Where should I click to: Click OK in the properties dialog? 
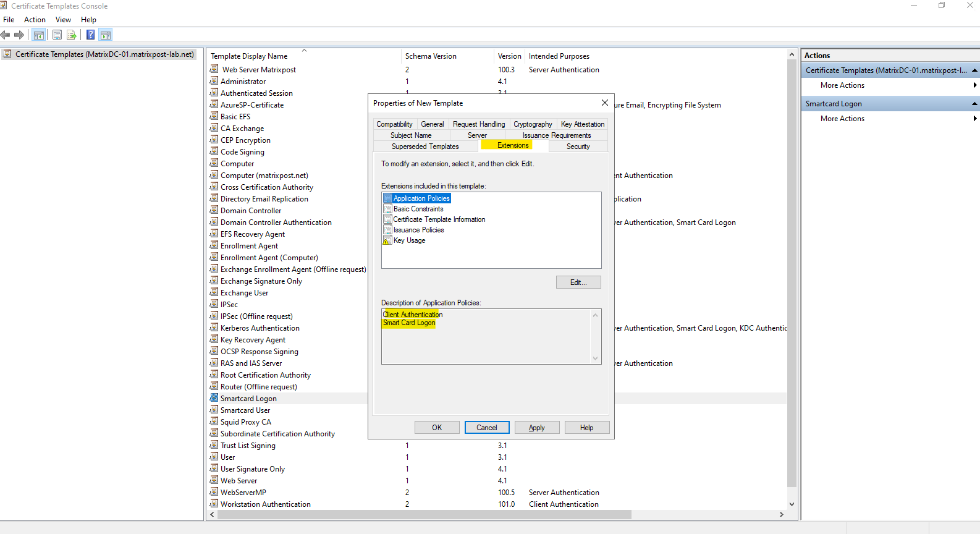pyautogui.click(x=437, y=428)
